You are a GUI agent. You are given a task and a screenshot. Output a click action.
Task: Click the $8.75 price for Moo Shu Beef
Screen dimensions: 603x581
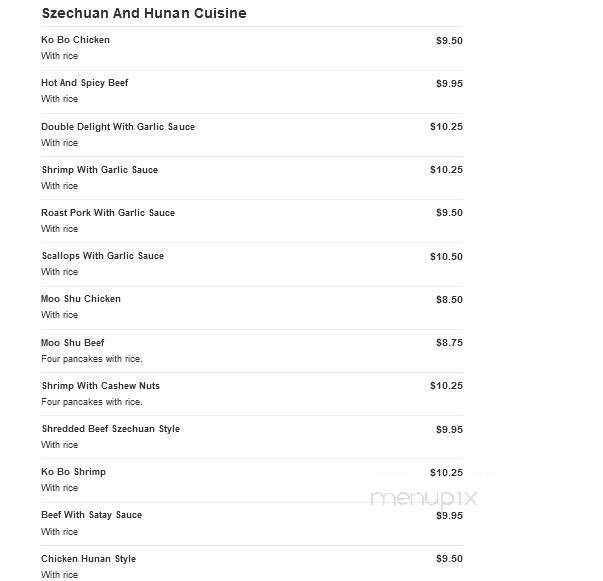click(x=449, y=343)
